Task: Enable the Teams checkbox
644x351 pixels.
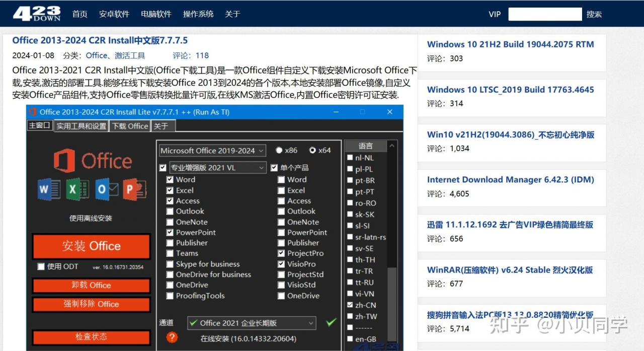Action: click(170, 253)
